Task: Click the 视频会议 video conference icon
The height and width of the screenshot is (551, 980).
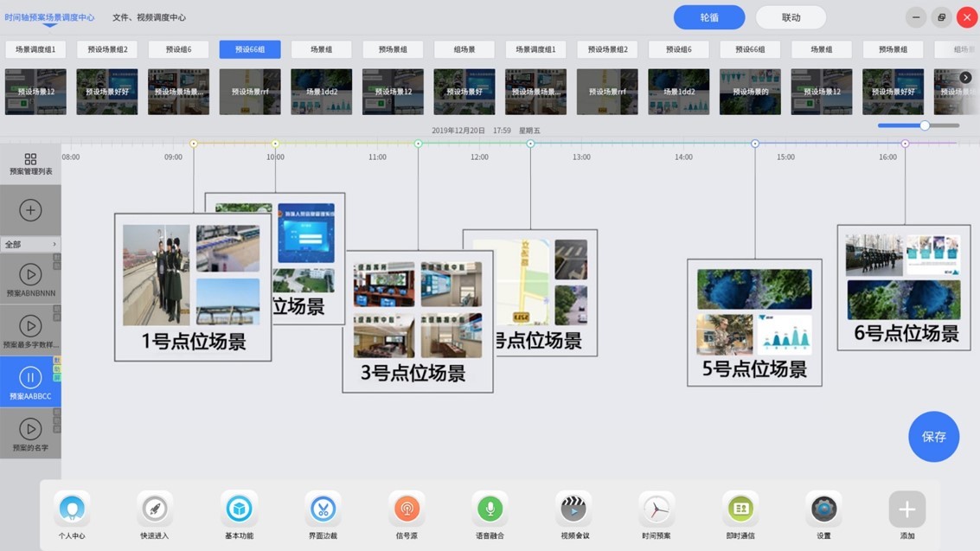Action: coord(573,508)
